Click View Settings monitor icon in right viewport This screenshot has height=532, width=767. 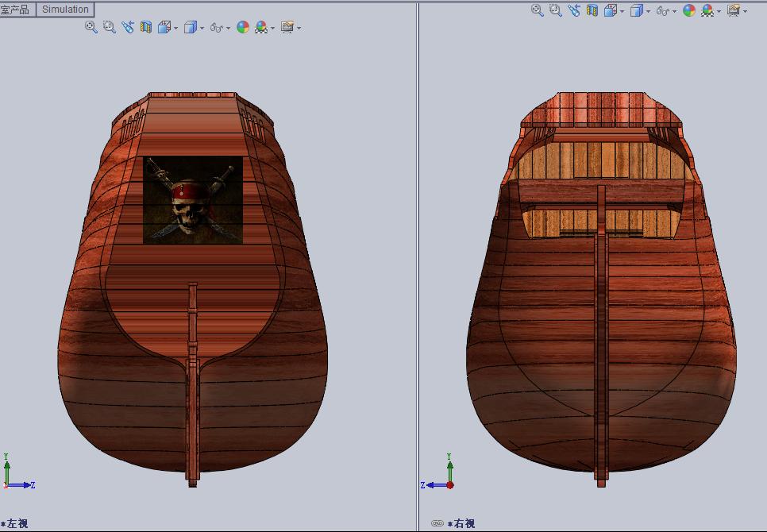click(734, 10)
